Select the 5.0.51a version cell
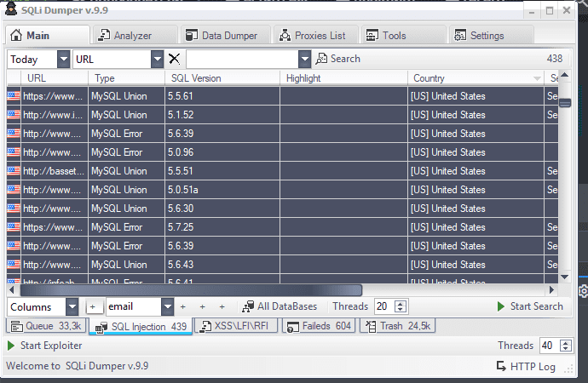The width and height of the screenshot is (588, 383). (222, 190)
